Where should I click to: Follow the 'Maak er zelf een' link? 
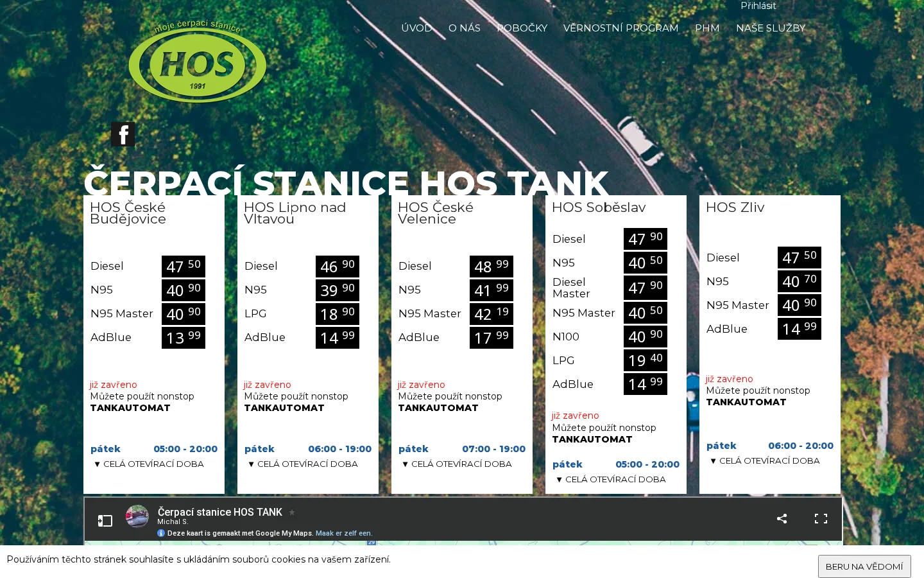point(344,533)
